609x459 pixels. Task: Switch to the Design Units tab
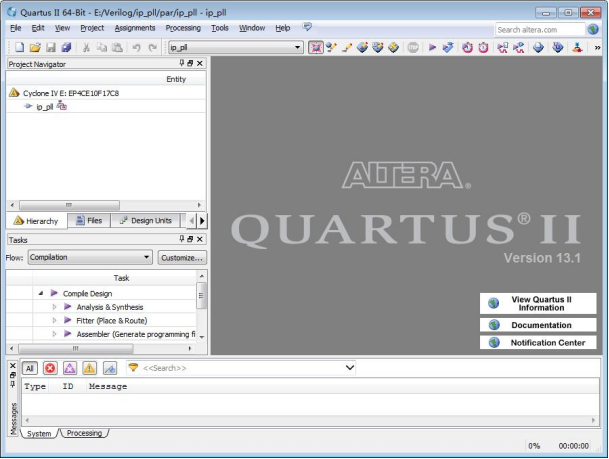146,221
